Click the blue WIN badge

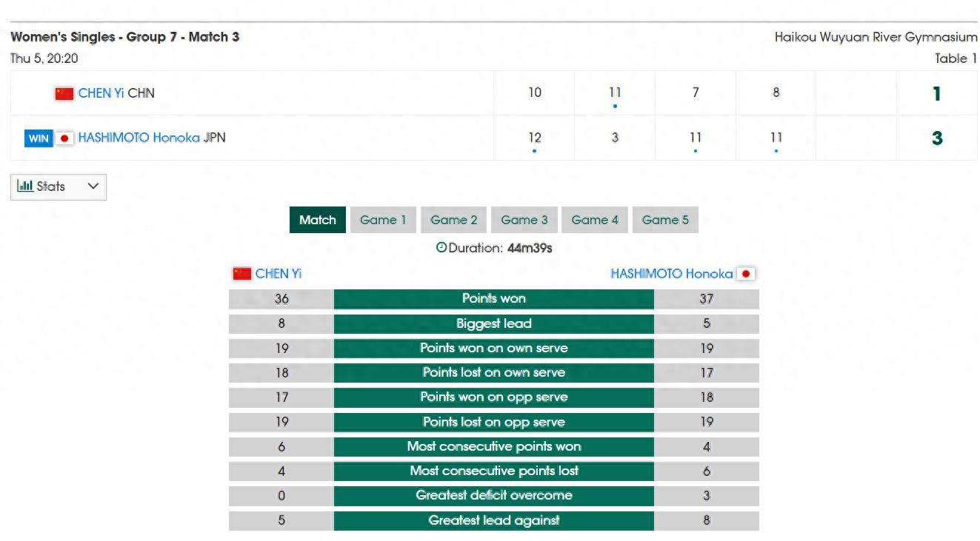coord(39,138)
